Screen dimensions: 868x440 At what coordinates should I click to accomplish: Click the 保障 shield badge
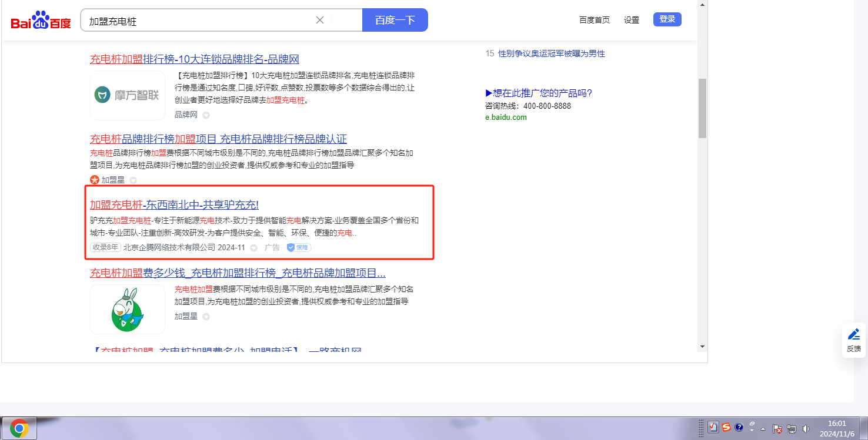(x=299, y=248)
